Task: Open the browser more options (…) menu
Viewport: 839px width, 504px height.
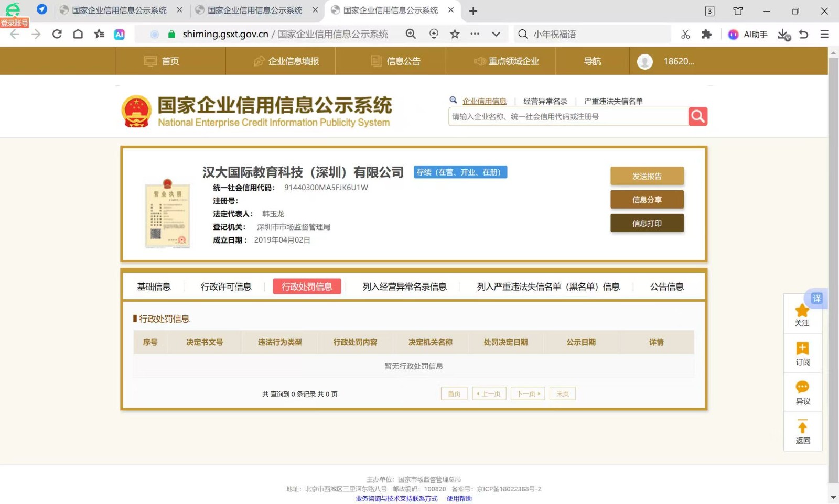Action: [x=475, y=34]
